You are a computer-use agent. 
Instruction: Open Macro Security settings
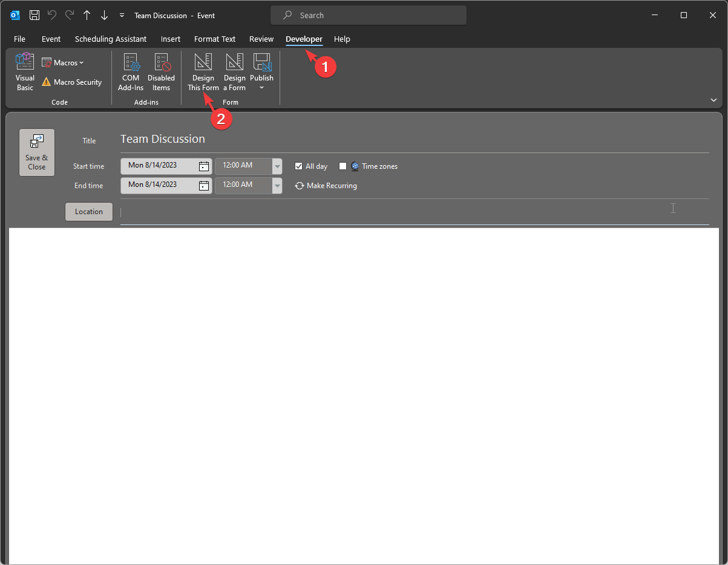point(71,82)
